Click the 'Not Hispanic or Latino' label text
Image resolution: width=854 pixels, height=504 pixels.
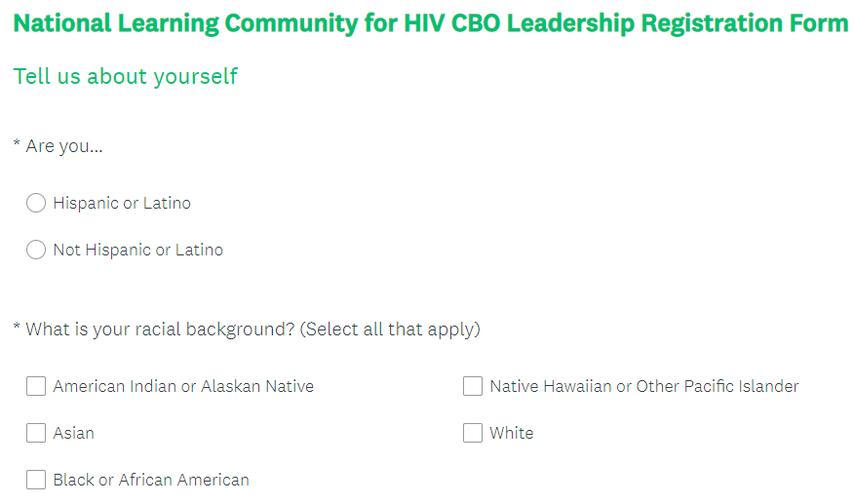137,250
